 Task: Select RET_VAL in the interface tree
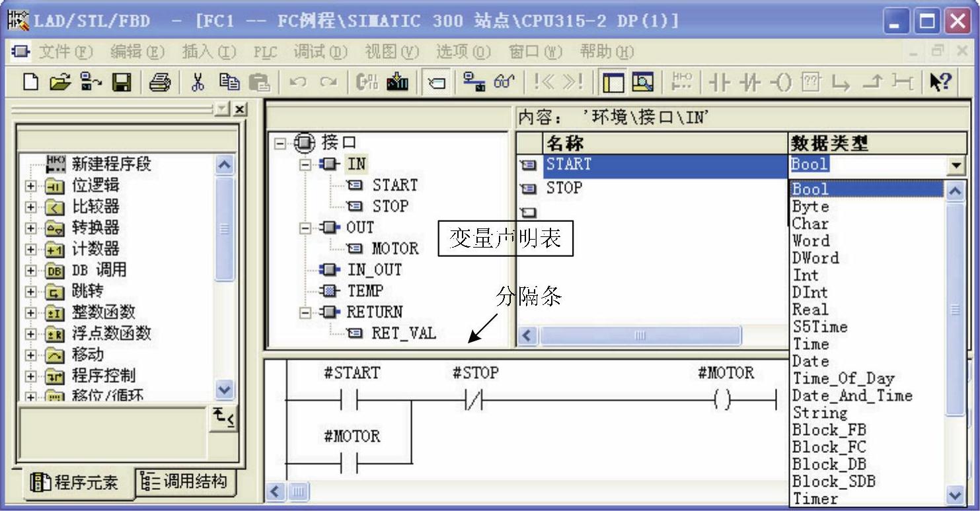point(404,333)
